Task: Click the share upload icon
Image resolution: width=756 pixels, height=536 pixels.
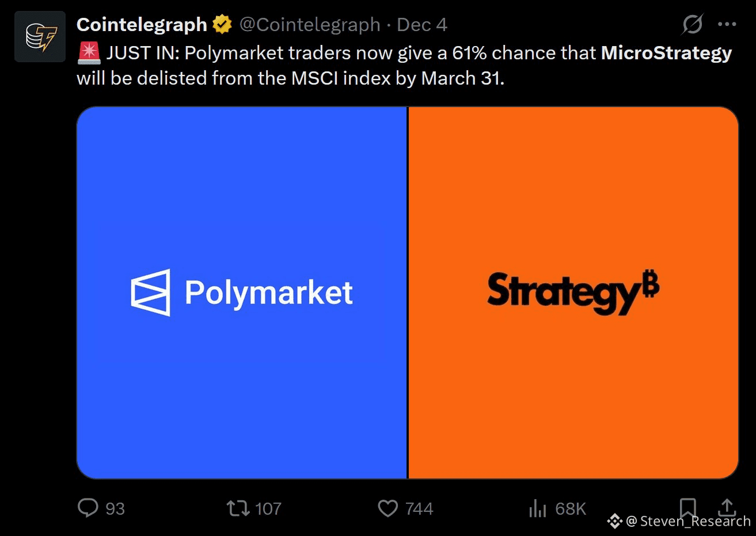Action: tap(727, 506)
